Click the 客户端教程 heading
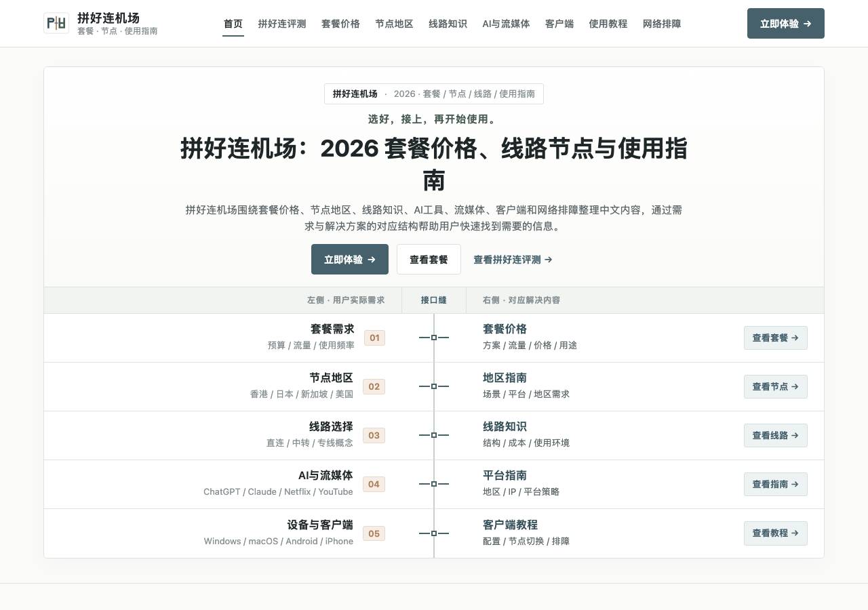The width and height of the screenshot is (868, 610). click(x=510, y=525)
